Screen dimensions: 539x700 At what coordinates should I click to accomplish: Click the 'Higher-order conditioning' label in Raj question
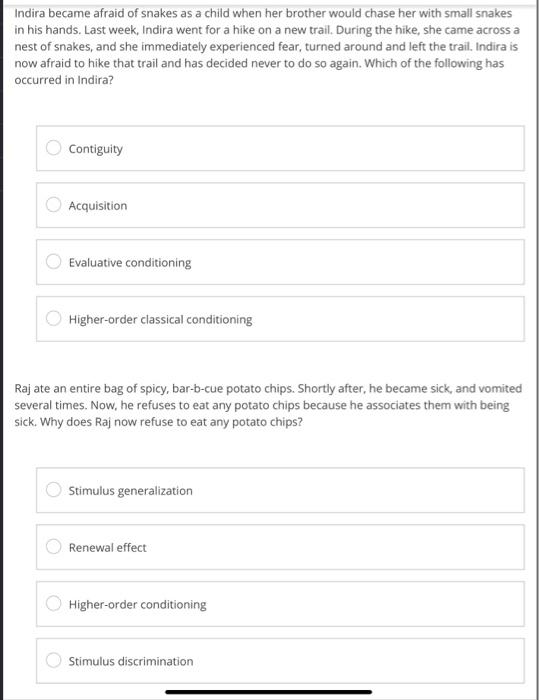[x=138, y=604]
